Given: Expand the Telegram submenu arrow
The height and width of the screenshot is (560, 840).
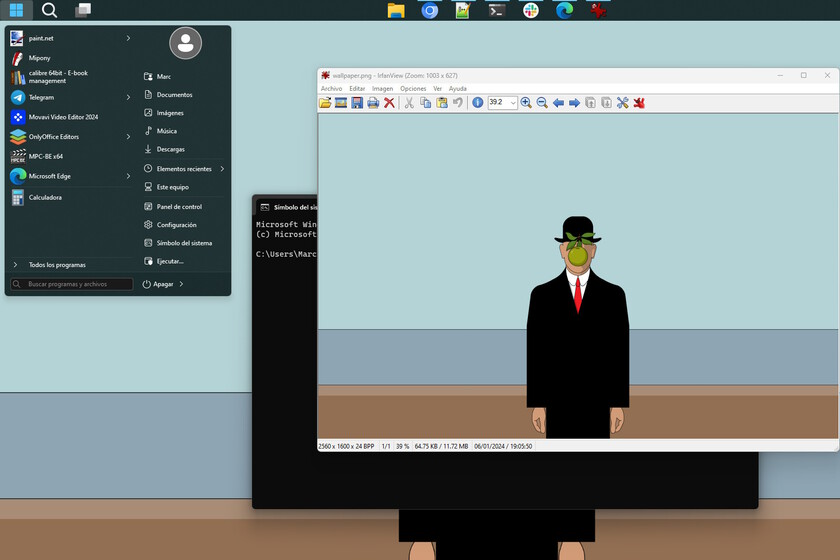Looking at the screenshot, I should [128, 98].
